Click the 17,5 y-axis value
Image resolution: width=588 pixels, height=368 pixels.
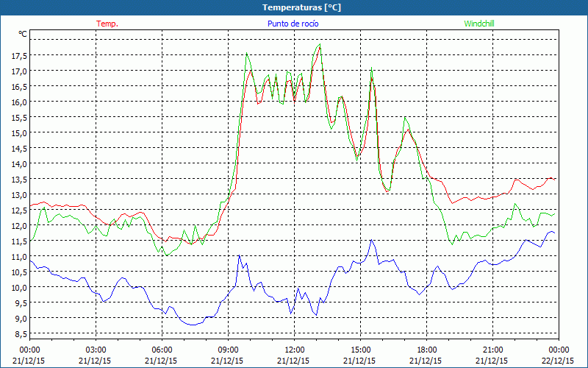[19, 56]
